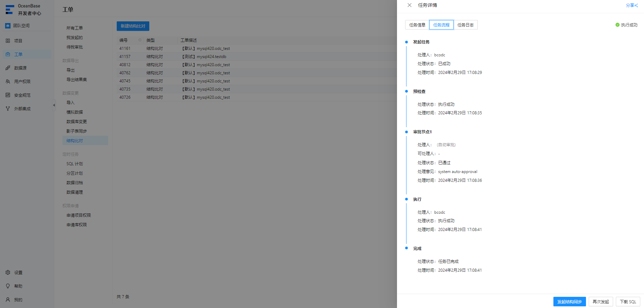The height and width of the screenshot is (308, 644).
Task: Click ticket number 40762 in table
Action: [x=125, y=73]
